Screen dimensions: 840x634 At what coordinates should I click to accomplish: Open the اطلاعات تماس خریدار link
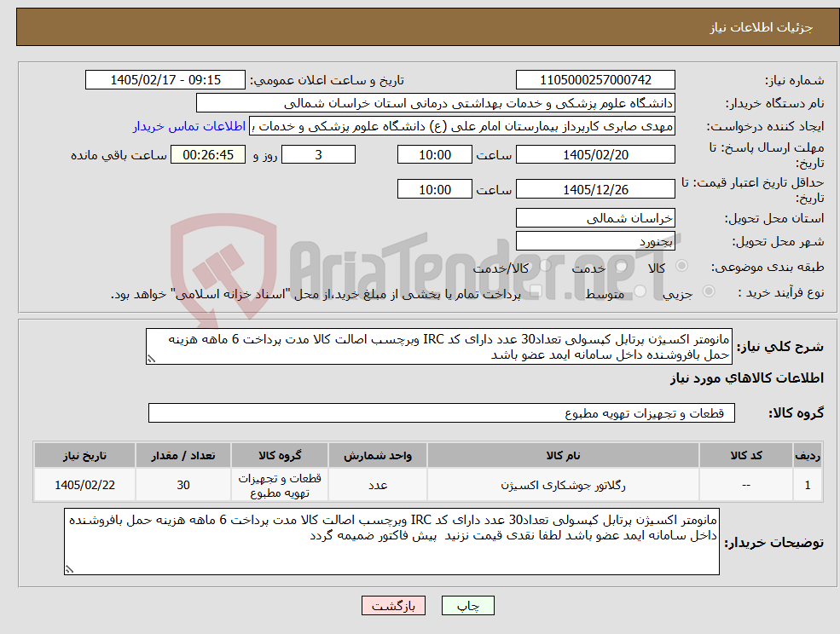pyautogui.click(x=189, y=126)
